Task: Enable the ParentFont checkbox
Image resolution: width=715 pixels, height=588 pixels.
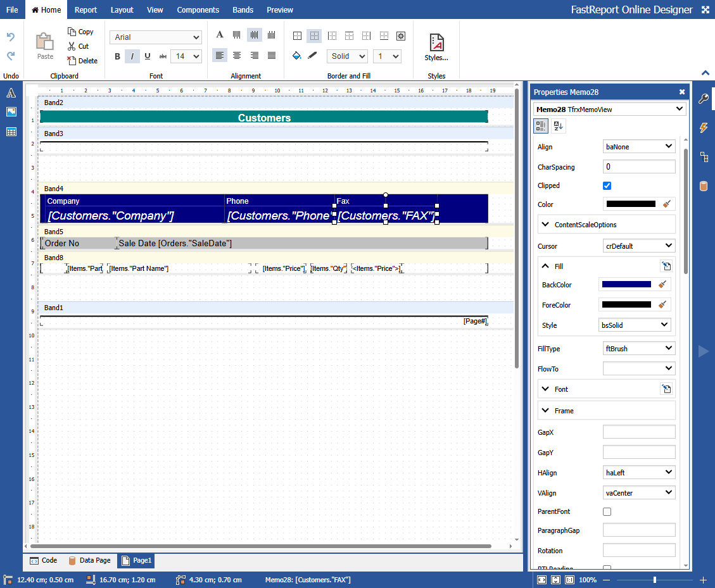Action: [x=607, y=511]
